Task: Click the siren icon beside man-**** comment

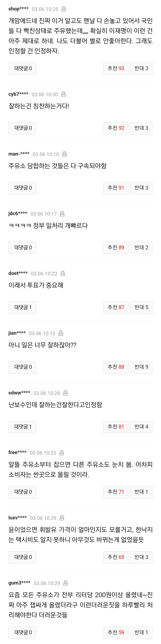Action: 64,154
